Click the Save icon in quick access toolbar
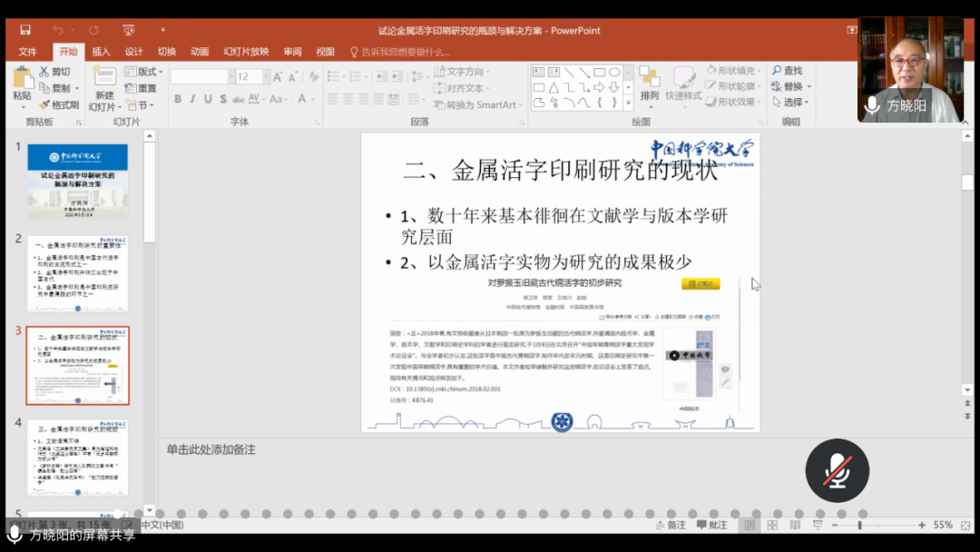This screenshot has height=552, width=980. (x=24, y=30)
